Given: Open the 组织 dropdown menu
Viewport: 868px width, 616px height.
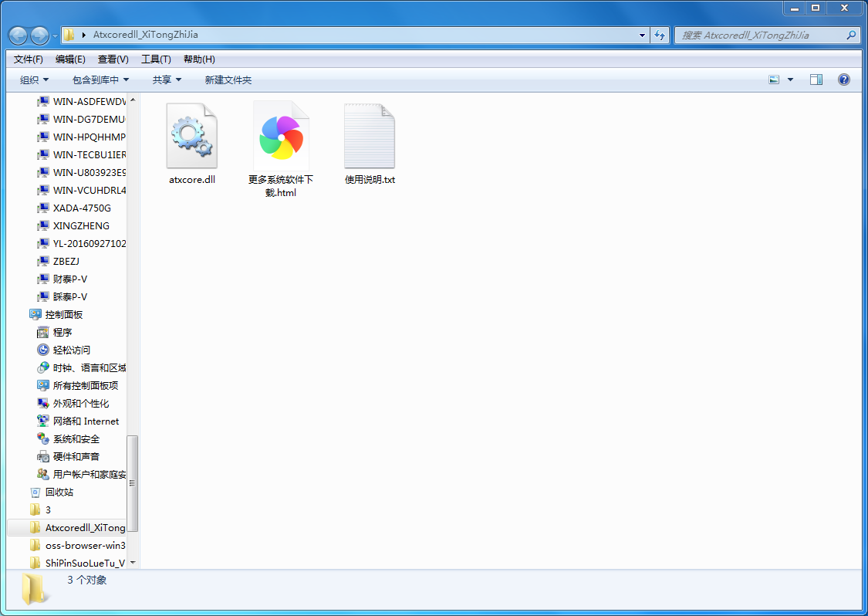Looking at the screenshot, I should tap(34, 80).
